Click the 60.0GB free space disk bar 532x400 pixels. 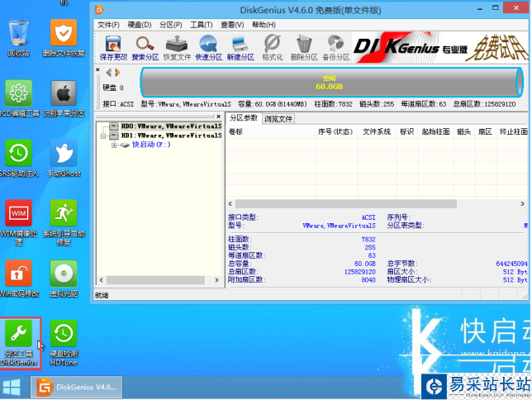coord(331,83)
